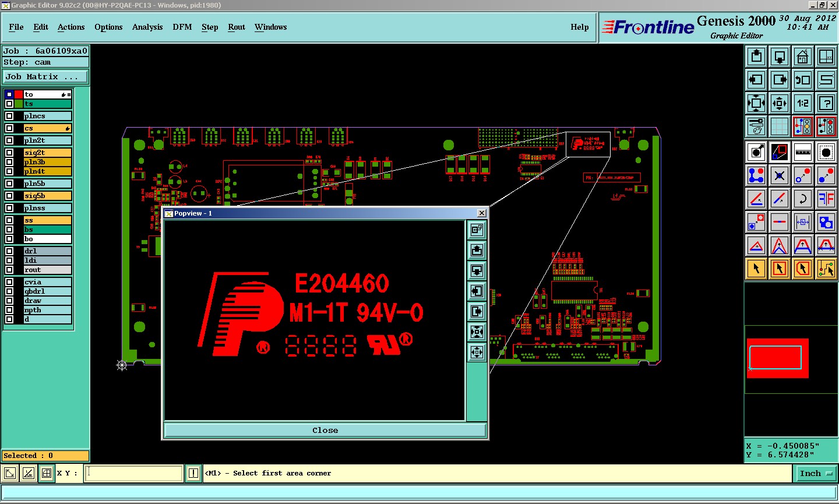839x504 pixels.
Task: Toggle the grid display icon
Action: coord(780,126)
